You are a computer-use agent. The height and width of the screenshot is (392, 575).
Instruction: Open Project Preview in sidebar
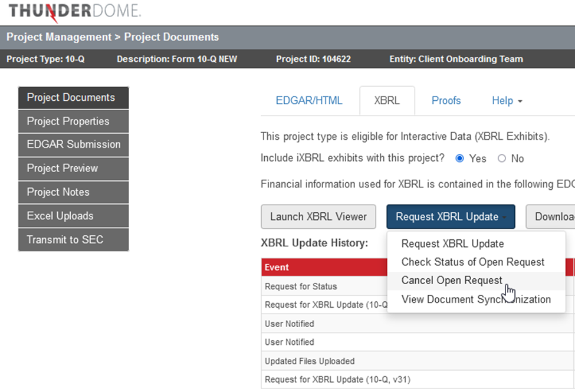[73, 169]
